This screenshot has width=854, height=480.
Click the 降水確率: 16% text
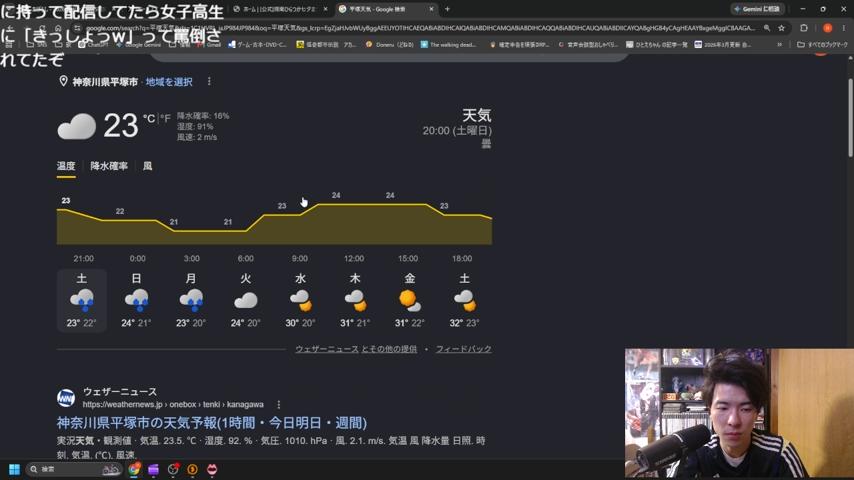click(203, 116)
